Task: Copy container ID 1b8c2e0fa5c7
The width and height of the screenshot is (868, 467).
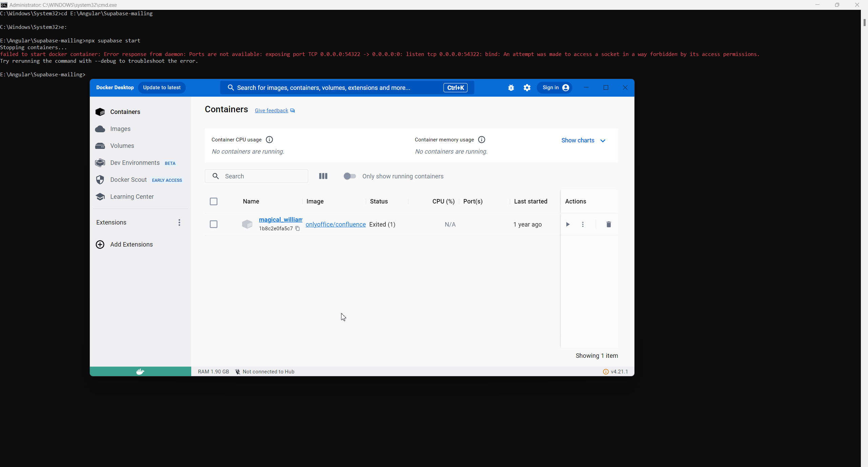Action: coord(297,229)
